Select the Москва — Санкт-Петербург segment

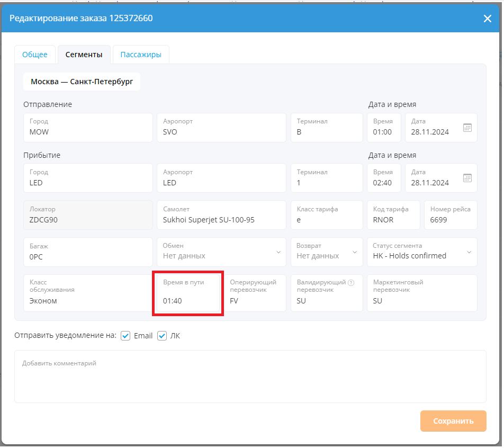pos(82,82)
